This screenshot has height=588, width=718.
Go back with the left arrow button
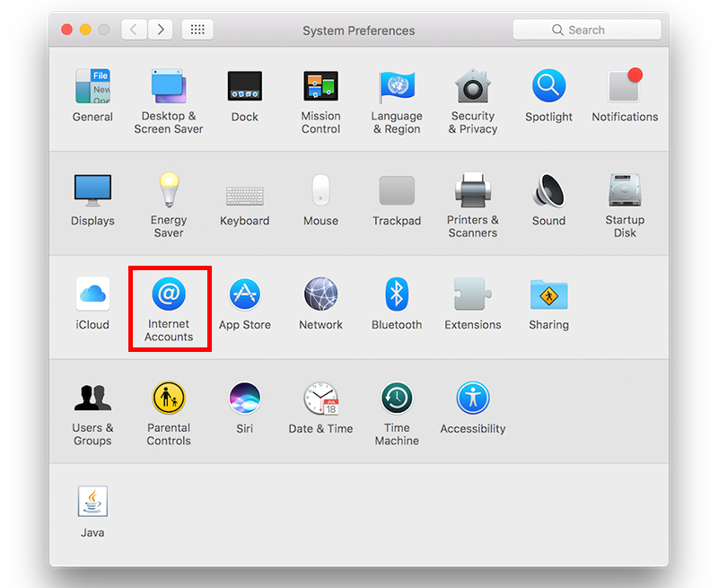tap(134, 30)
